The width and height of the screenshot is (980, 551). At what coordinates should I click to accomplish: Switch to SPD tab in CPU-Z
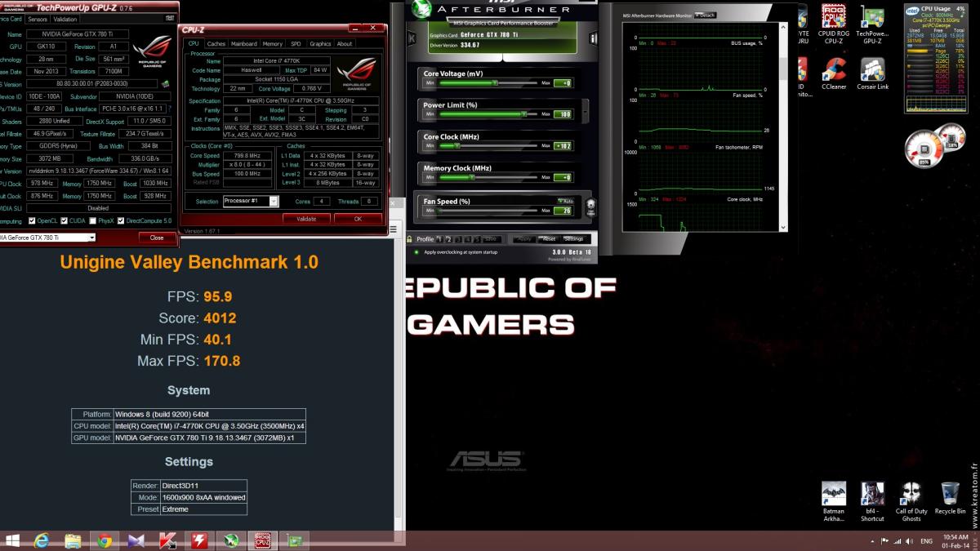click(296, 44)
